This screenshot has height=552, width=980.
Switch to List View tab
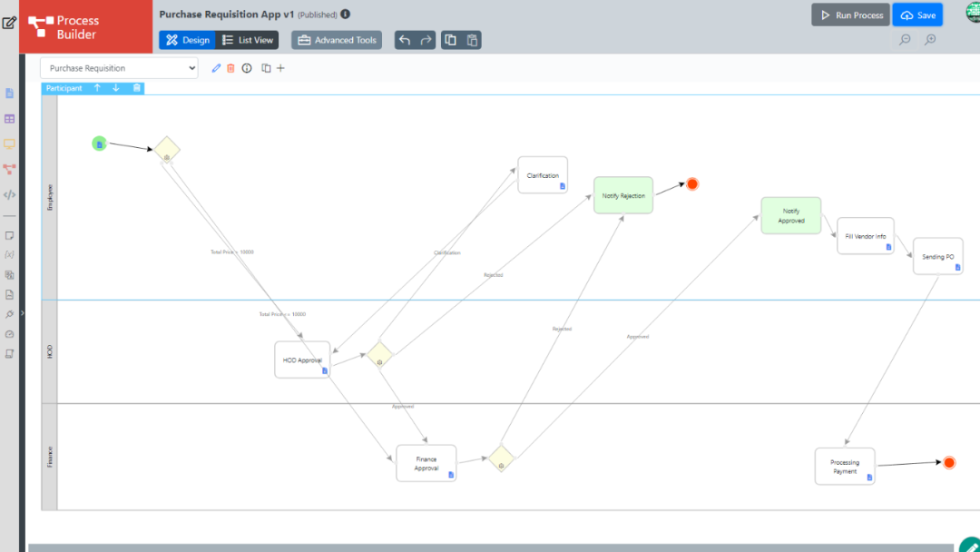point(248,40)
